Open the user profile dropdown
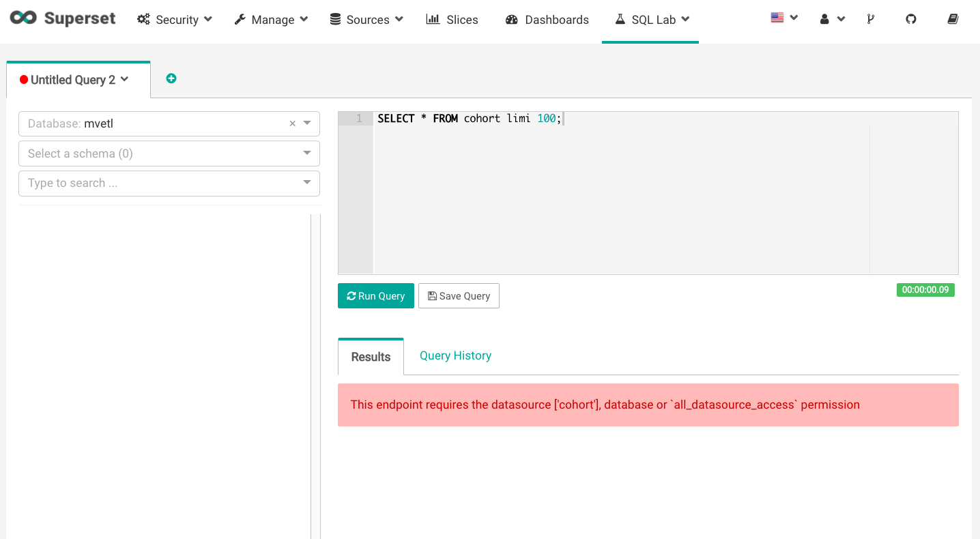Screen dimensions: 980x539 pos(832,19)
